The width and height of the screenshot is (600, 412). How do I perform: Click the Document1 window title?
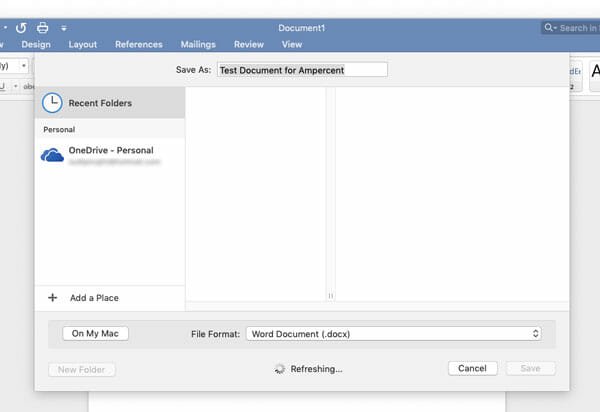(302, 28)
